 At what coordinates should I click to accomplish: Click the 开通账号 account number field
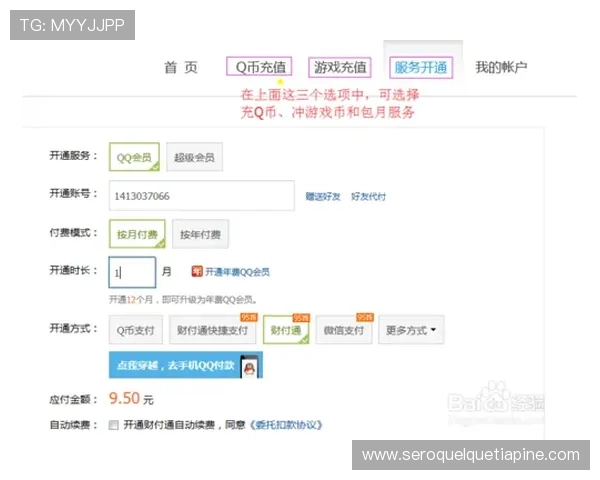tap(202, 196)
